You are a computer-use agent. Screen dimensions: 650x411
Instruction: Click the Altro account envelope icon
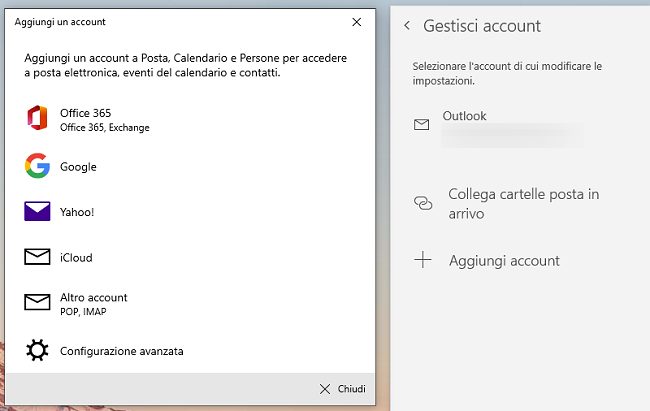[37, 302]
